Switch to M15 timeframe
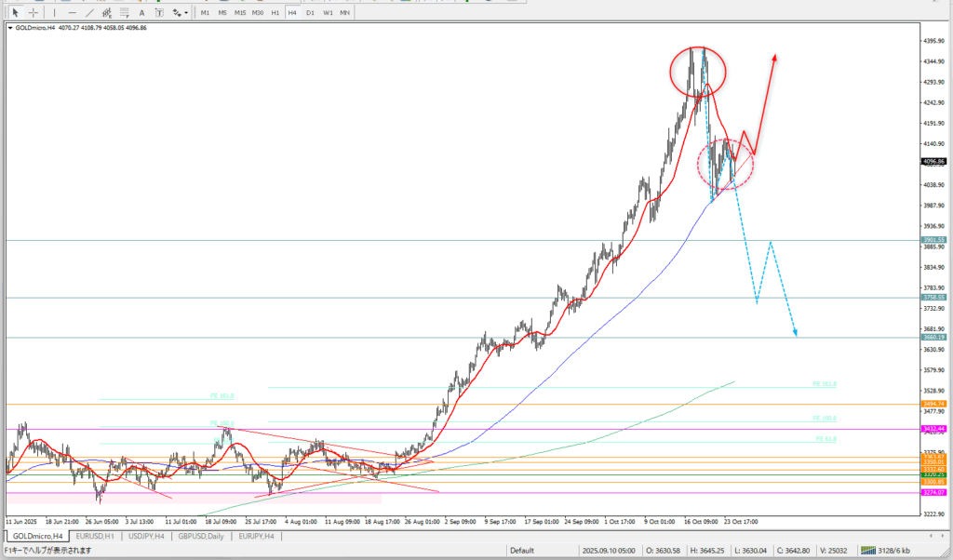The width and height of the screenshot is (953, 560). (240, 12)
